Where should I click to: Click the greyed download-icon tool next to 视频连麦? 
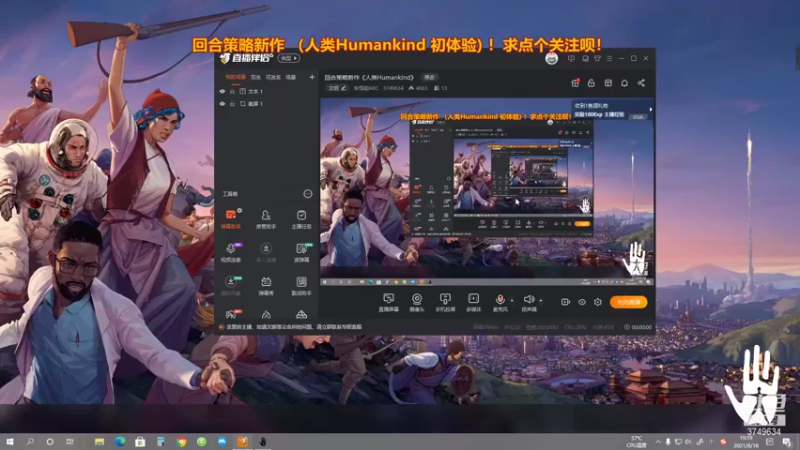click(x=266, y=252)
